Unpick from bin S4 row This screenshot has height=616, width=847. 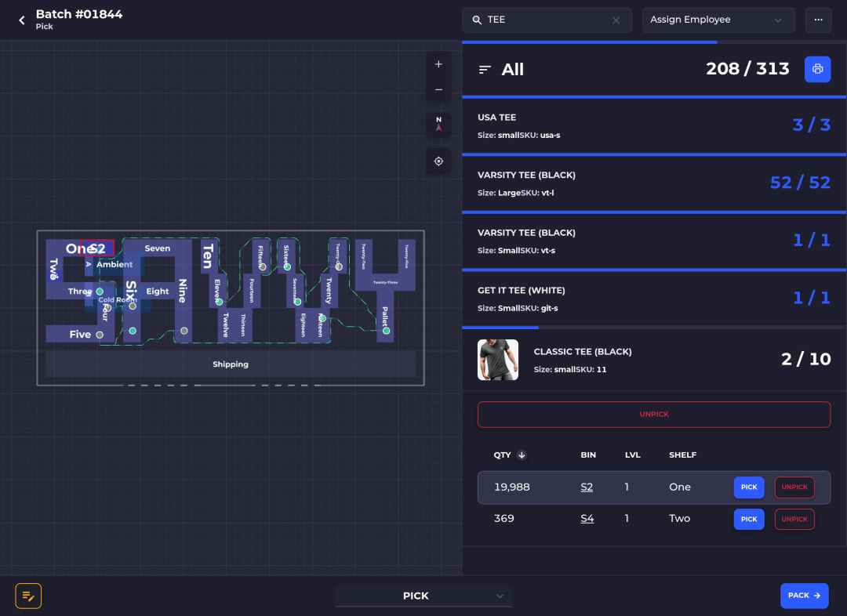[x=794, y=519]
